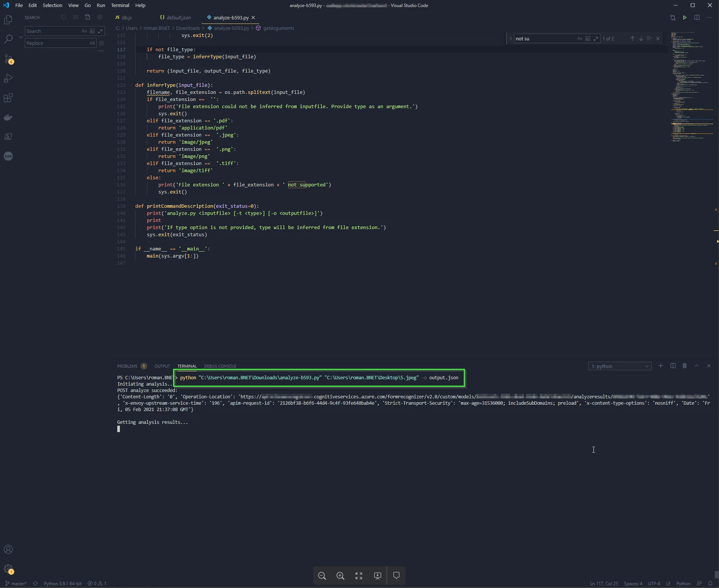Screen dimensions: 719x588
Task: Select Python 3.9.1 64-bit interpreter status item
Action: coord(62,584)
